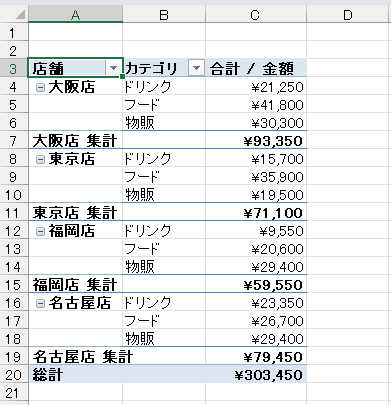Select the ¥35,900 cell
The image size is (391, 405).
point(256,177)
